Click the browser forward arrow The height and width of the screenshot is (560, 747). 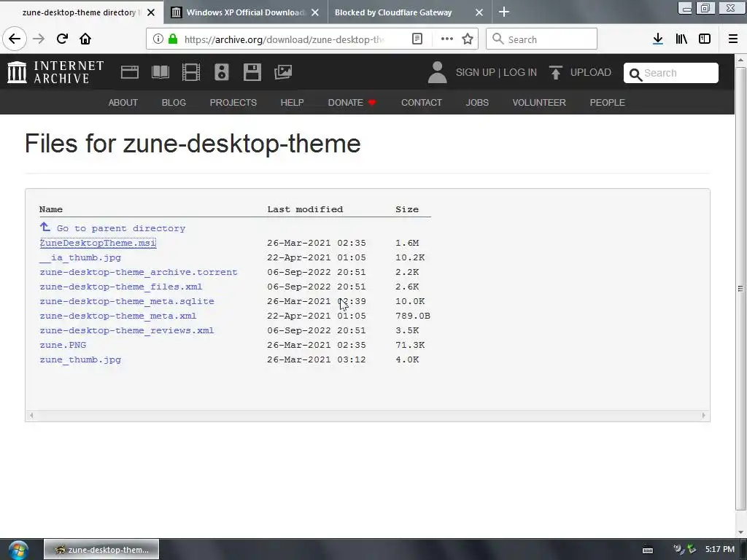(39, 39)
